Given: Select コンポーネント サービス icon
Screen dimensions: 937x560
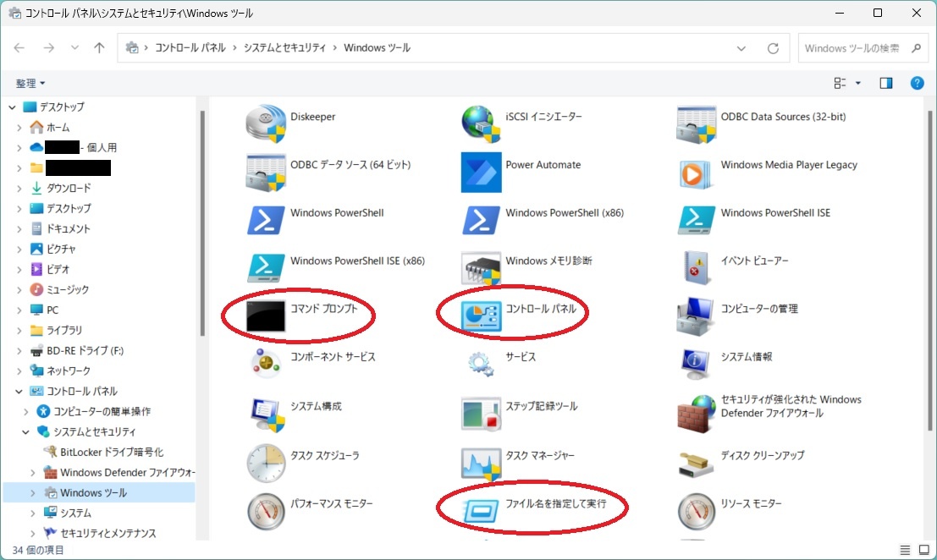Looking at the screenshot, I should [x=266, y=363].
